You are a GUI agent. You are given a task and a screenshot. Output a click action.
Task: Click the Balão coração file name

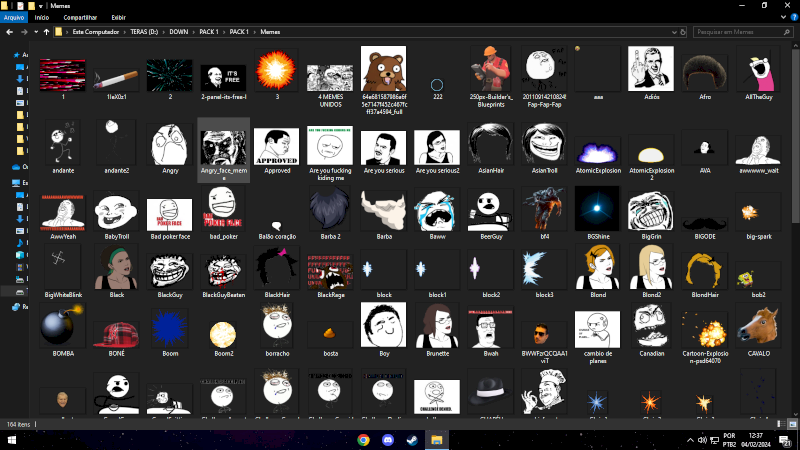(x=277, y=237)
